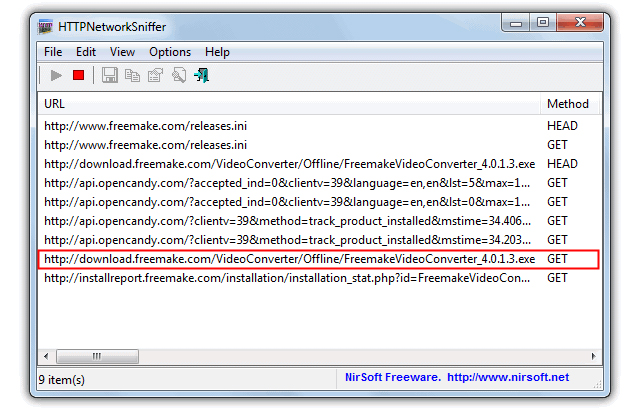Select opencandy row with mstime=34.406

(320, 221)
